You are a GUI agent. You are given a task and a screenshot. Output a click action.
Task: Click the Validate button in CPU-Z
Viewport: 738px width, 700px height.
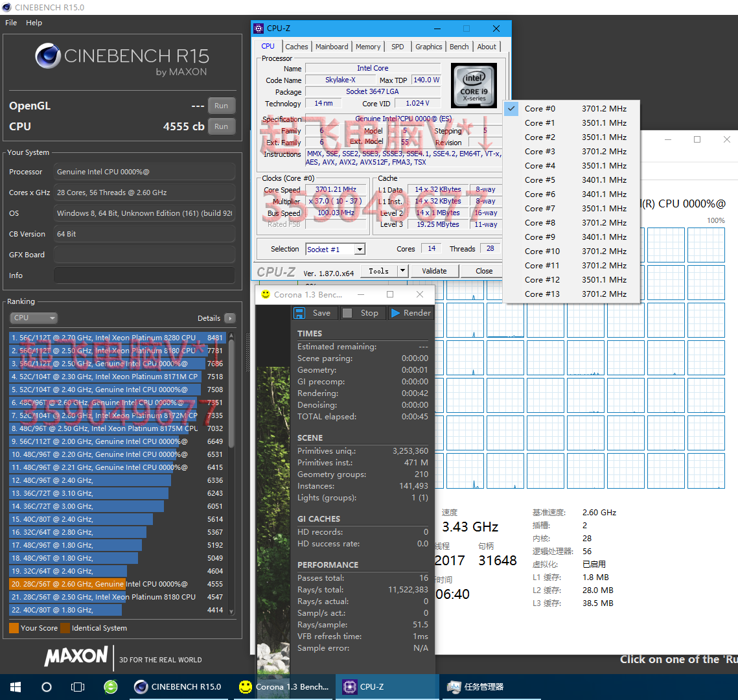click(x=434, y=271)
